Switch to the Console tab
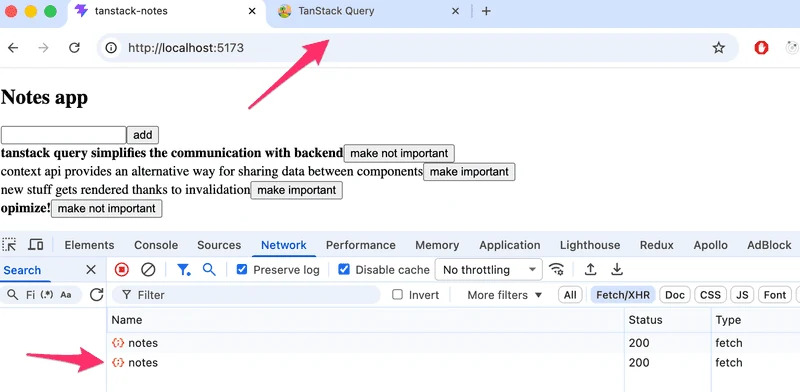Screen dimensions: 800x392 click(x=156, y=245)
